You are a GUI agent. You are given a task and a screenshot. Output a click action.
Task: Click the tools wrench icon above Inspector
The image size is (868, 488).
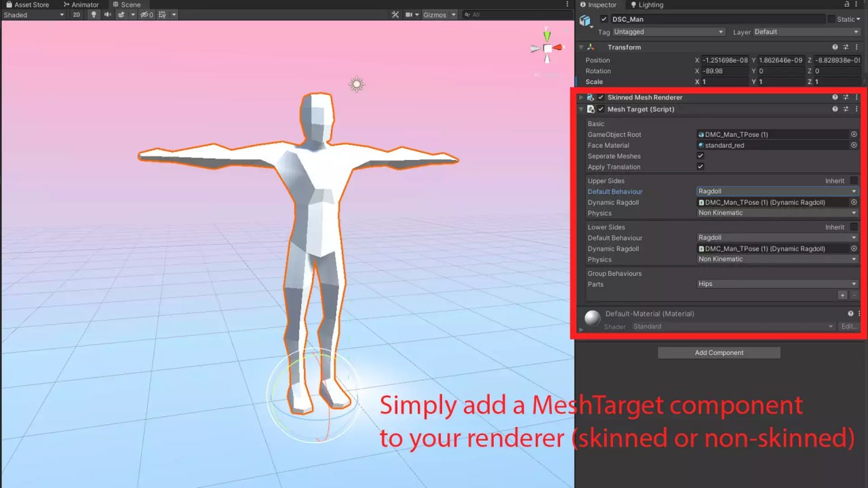[x=396, y=14]
